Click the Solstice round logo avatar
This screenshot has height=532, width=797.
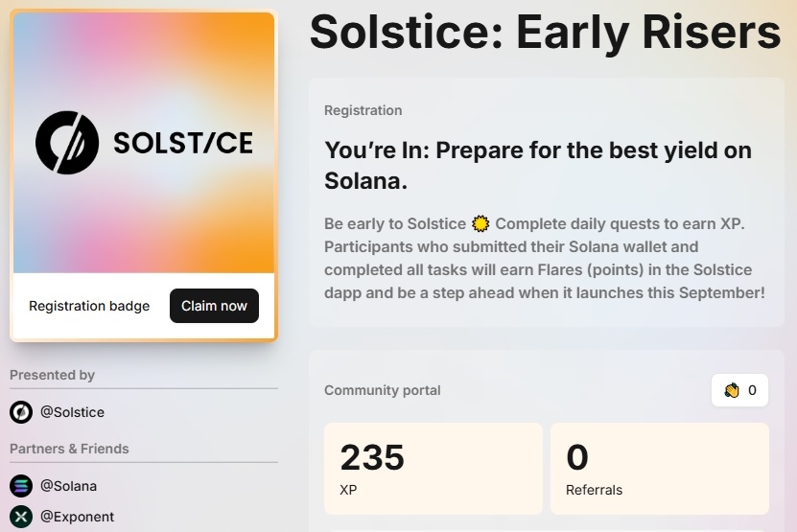point(21,412)
